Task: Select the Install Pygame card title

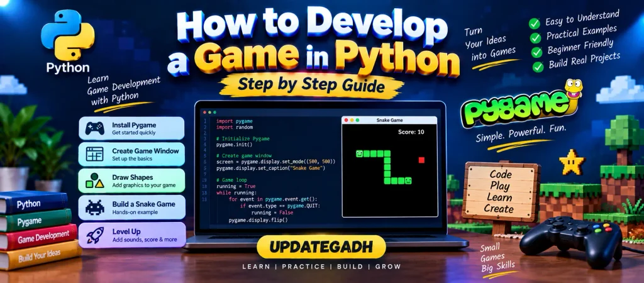Action: click(x=134, y=125)
